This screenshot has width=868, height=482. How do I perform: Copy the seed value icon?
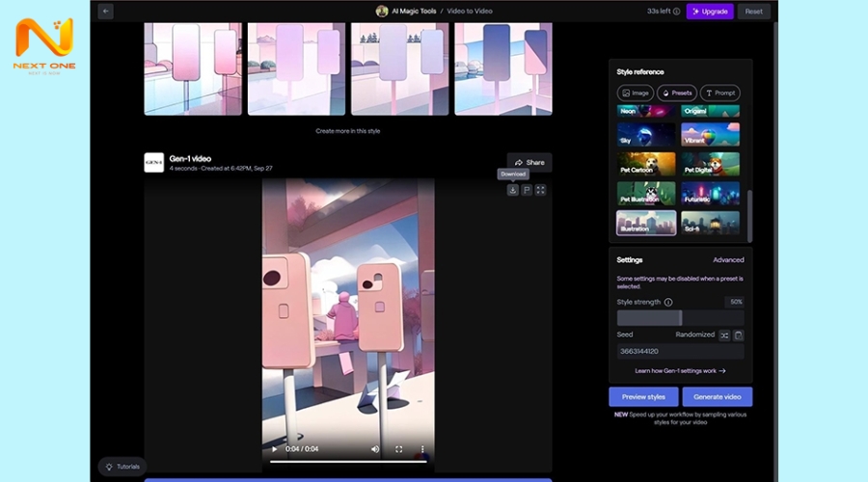(x=738, y=335)
